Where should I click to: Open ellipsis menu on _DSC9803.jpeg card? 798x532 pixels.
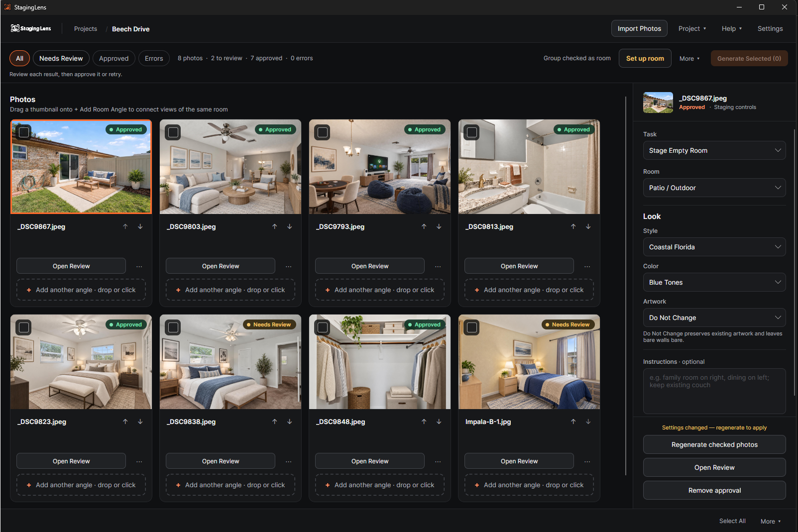point(289,266)
